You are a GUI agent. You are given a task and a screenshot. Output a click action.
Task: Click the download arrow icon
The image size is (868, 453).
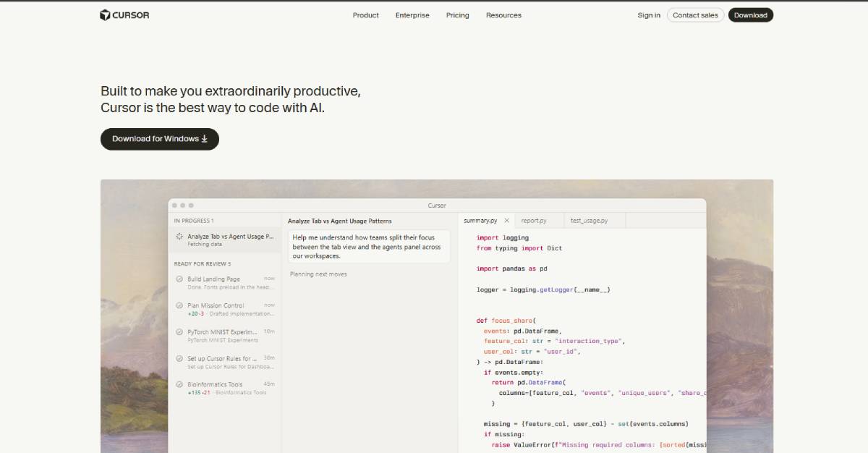[205, 139]
